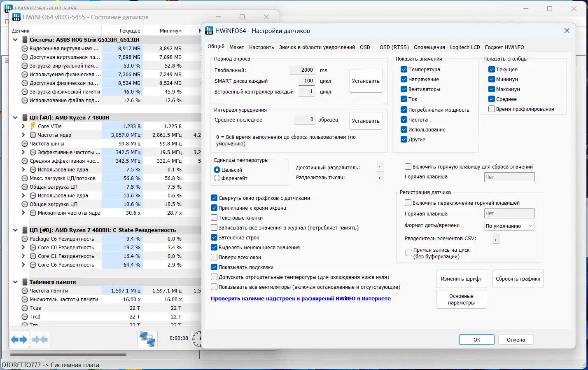Open the Формат даты/времени dropdown
Viewport: 588px width, 370px height.
509,226
